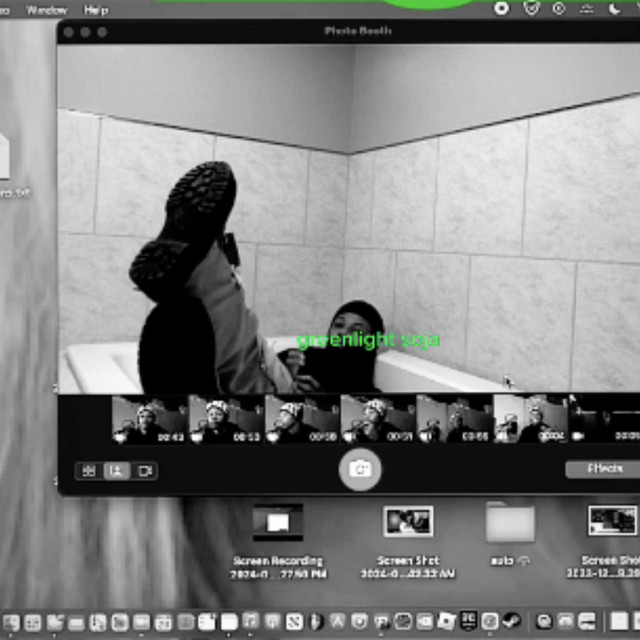The image size is (640, 640).
Task: Open the App Store icon in the Dock
Action: [338, 622]
